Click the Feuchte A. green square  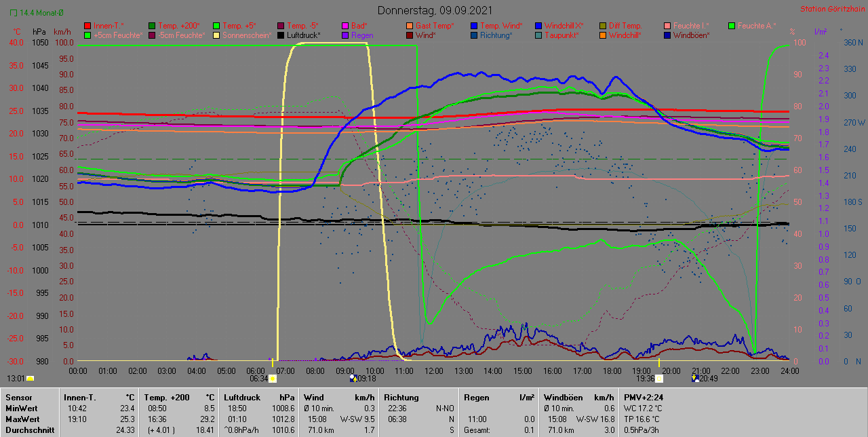pyautogui.click(x=732, y=26)
